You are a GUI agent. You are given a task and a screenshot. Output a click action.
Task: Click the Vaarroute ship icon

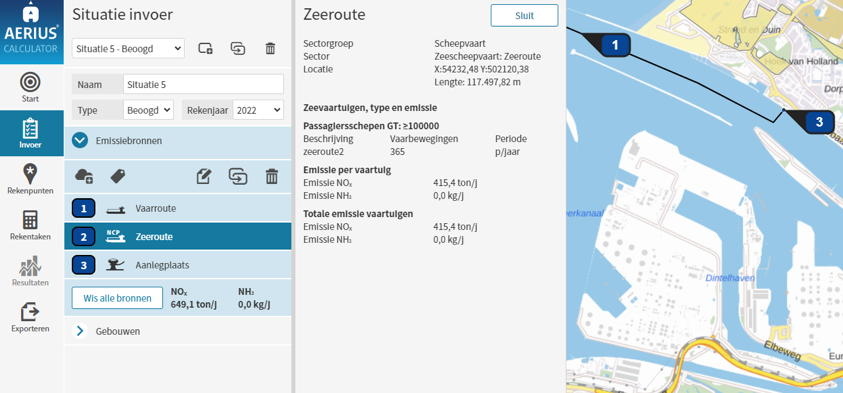(115, 209)
